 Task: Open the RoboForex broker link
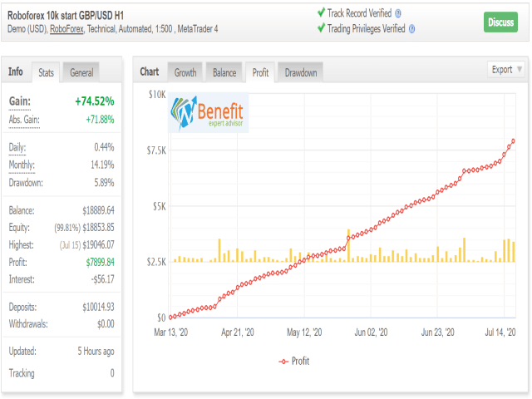tap(66, 29)
